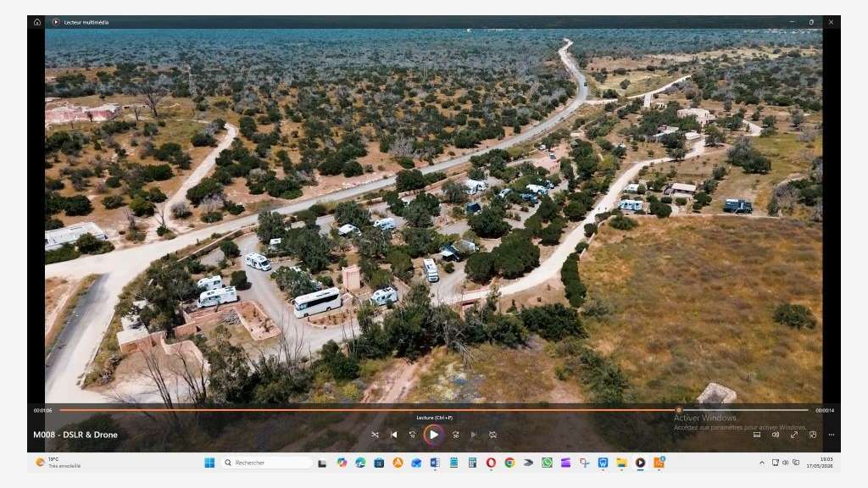The height and width of the screenshot is (488, 868).
Task: Select the Media Player taskbar icon
Action: [x=640, y=463]
